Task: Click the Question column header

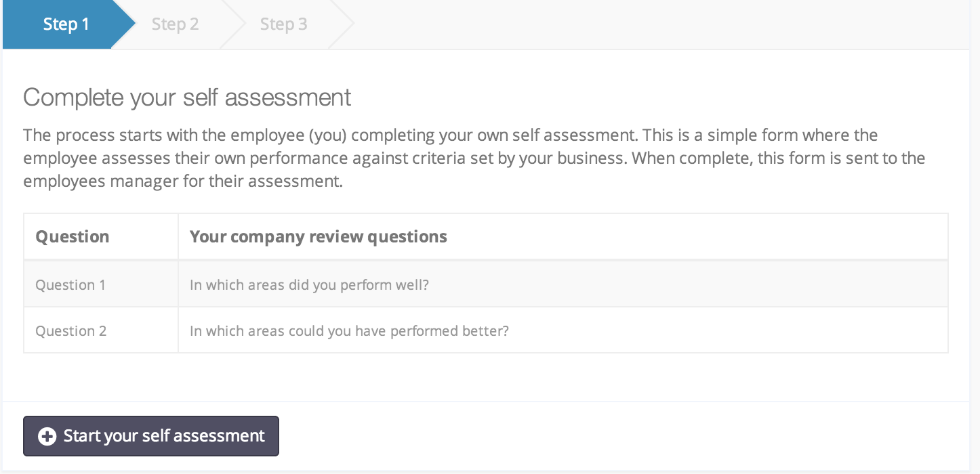Action: [73, 236]
